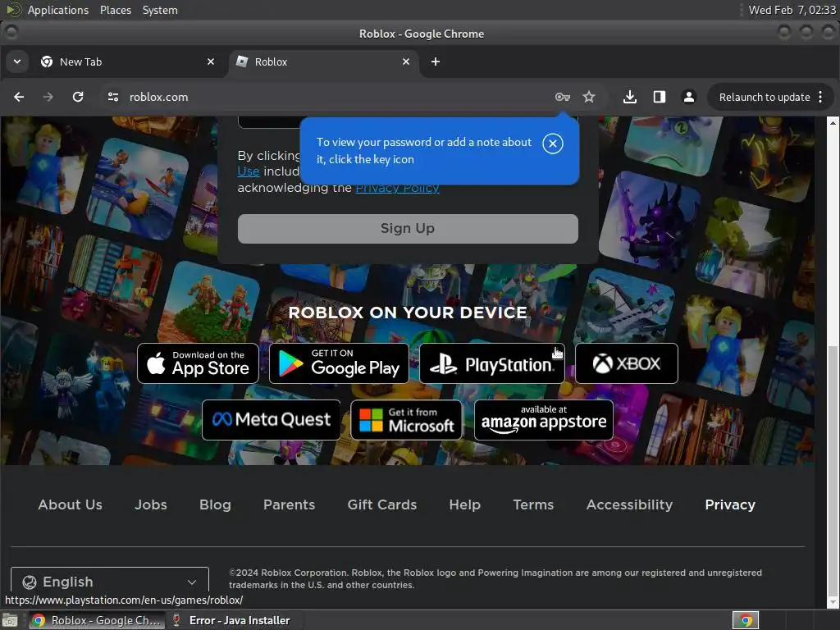Open Jobs footer link
This screenshot has width=840, height=630.
click(151, 504)
